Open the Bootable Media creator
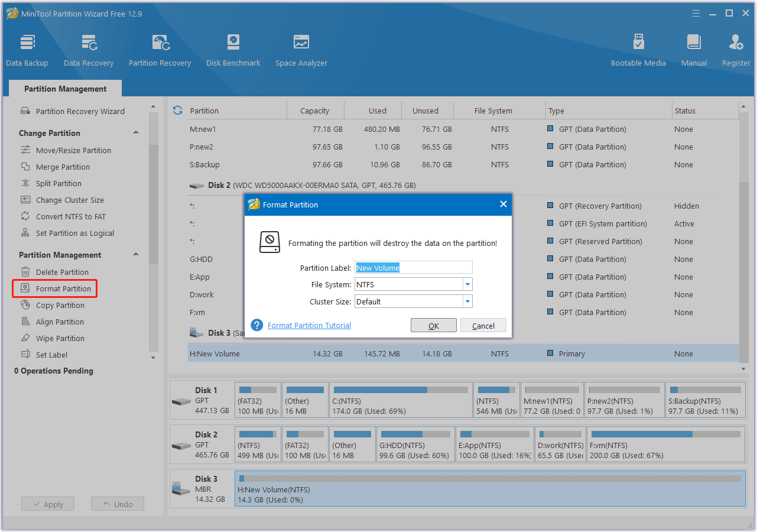This screenshot has height=532, width=757. (638, 48)
